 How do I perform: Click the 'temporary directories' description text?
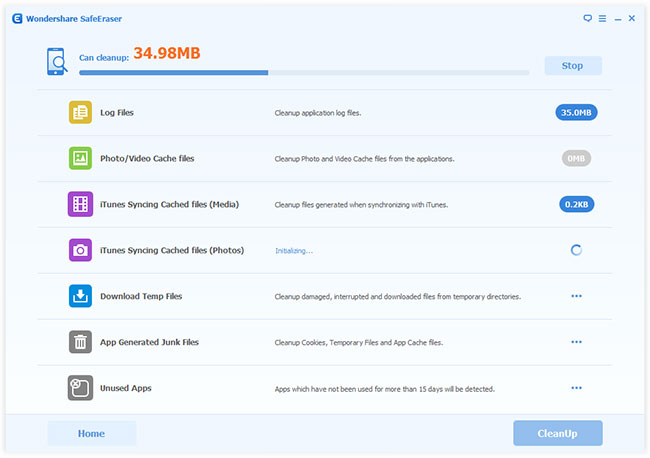pos(398,297)
